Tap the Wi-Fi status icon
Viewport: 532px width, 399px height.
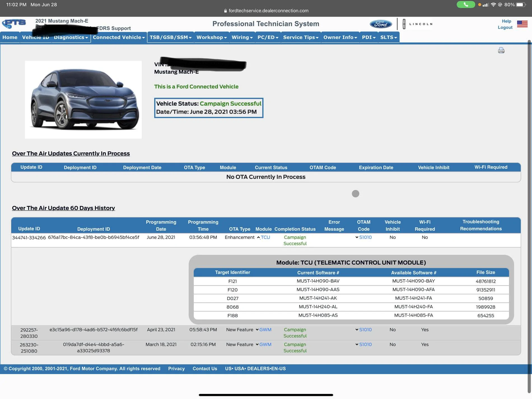[493, 4]
